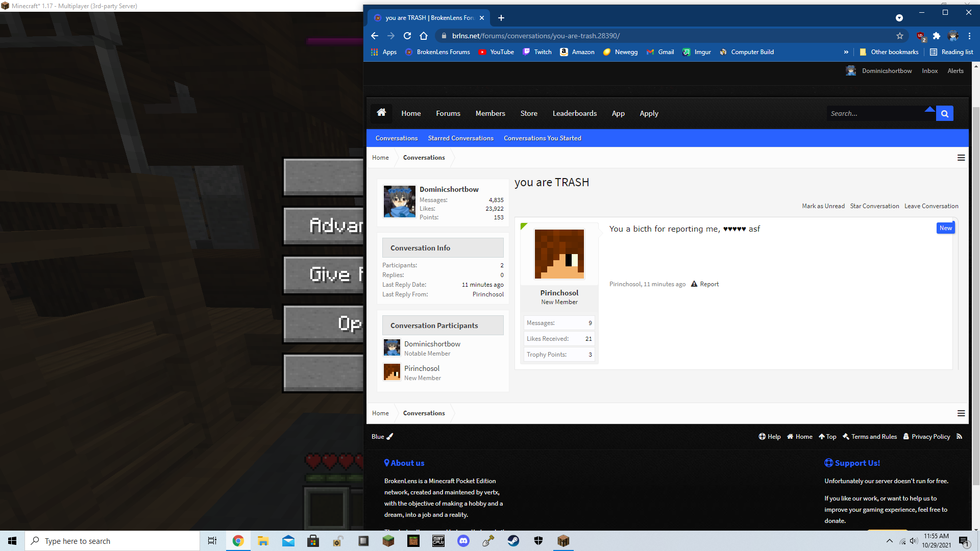
Task: Show hidden system tray icons
Action: [890, 541]
